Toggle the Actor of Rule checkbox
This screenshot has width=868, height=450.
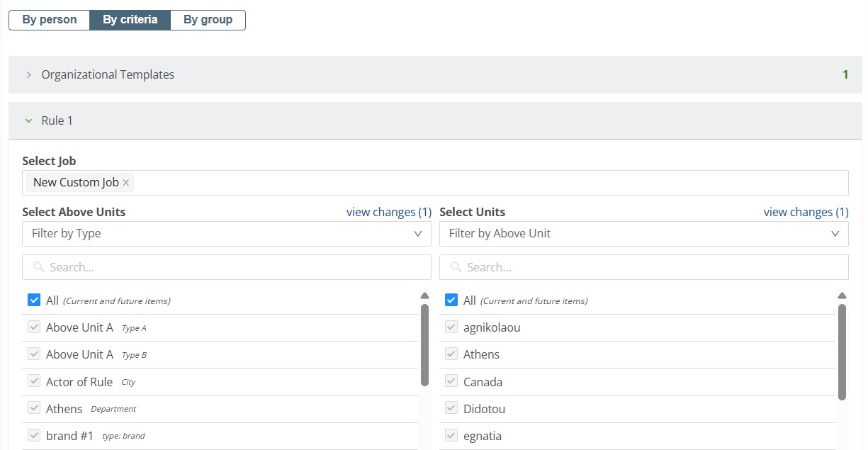pos(34,381)
